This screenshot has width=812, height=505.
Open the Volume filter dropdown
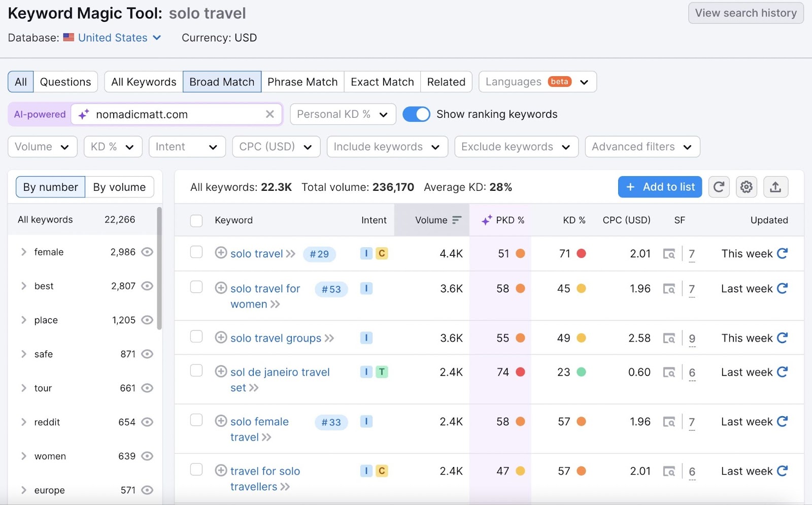[43, 147]
